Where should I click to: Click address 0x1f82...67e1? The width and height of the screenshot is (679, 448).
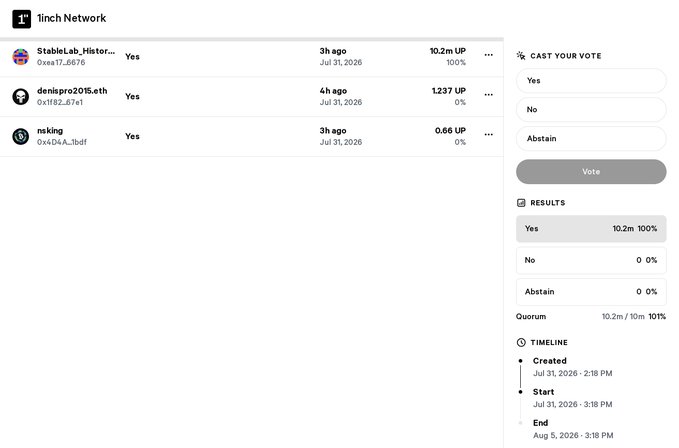(60, 102)
